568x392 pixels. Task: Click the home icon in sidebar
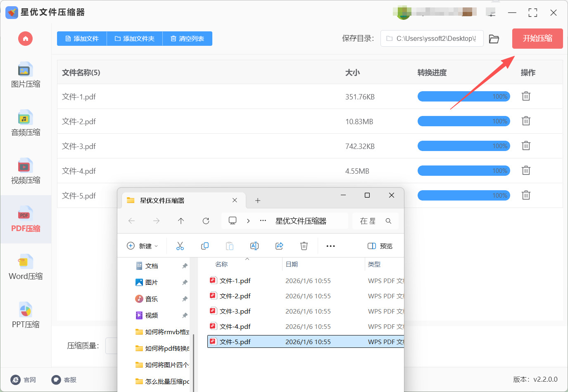click(x=25, y=39)
